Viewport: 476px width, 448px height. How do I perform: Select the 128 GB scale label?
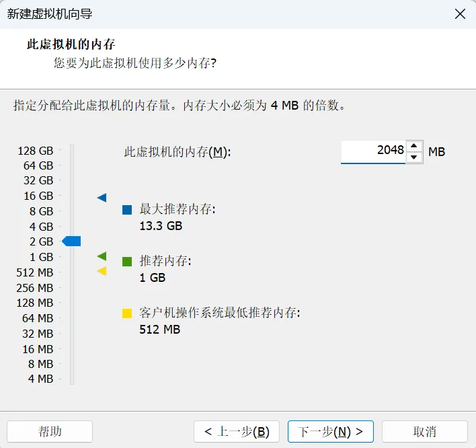pyautogui.click(x=36, y=151)
